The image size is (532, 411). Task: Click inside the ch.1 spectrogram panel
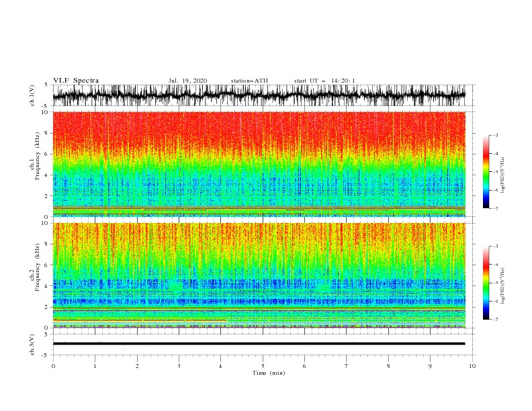tap(259, 164)
